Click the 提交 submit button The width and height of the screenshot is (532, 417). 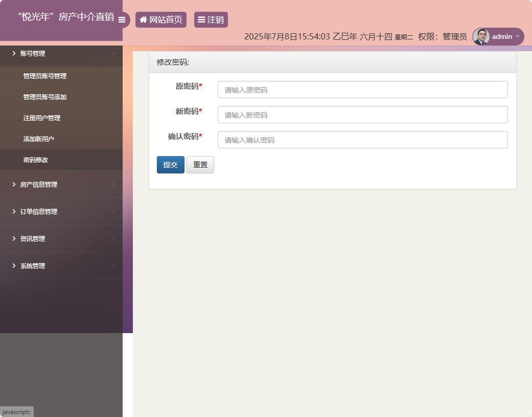170,164
